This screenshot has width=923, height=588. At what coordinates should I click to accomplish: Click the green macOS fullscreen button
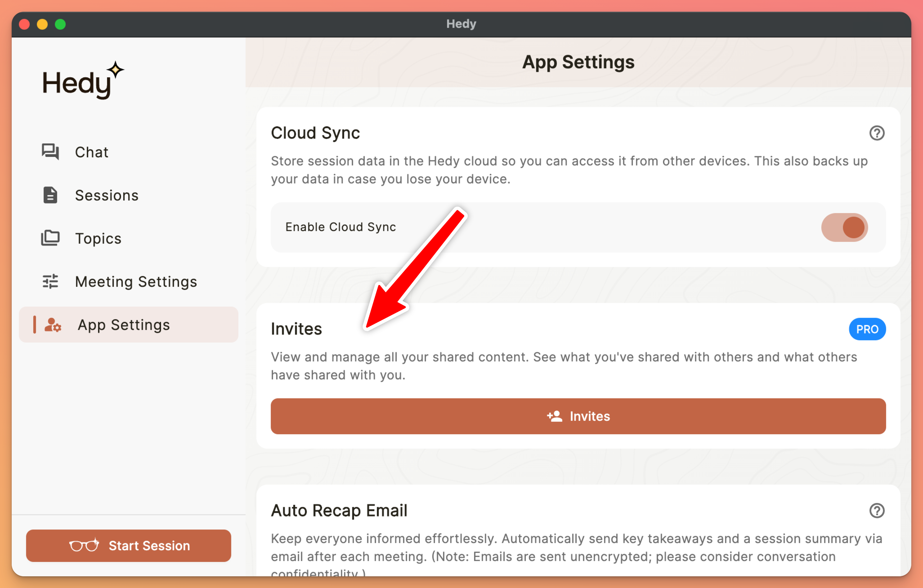(60, 24)
